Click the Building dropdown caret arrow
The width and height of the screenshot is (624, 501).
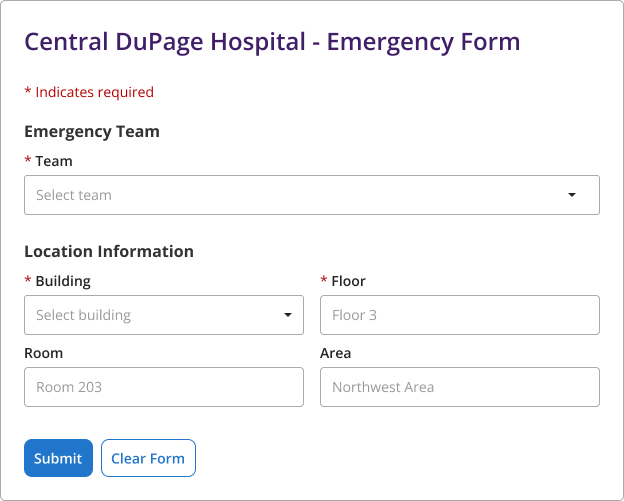coord(288,315)
